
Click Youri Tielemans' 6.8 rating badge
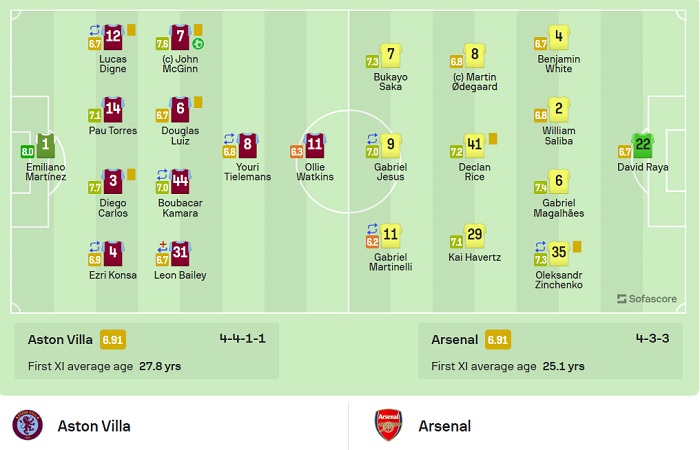pos(229,152)
